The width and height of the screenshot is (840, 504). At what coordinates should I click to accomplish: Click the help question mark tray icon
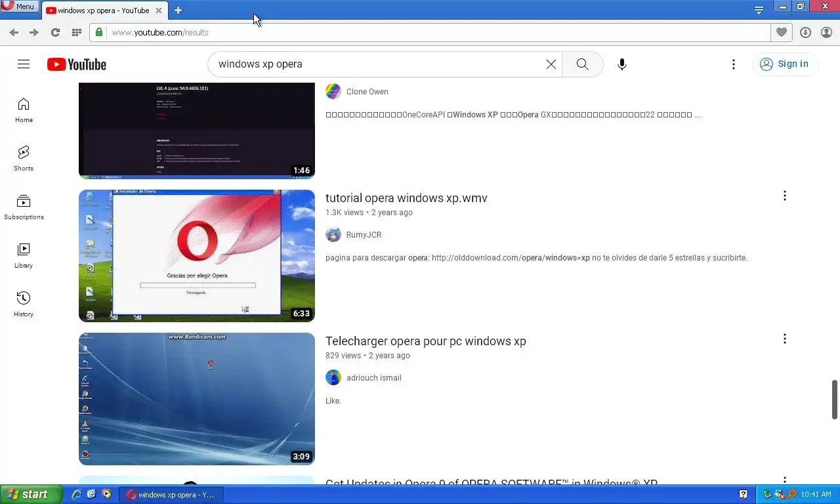pos(743,494)
